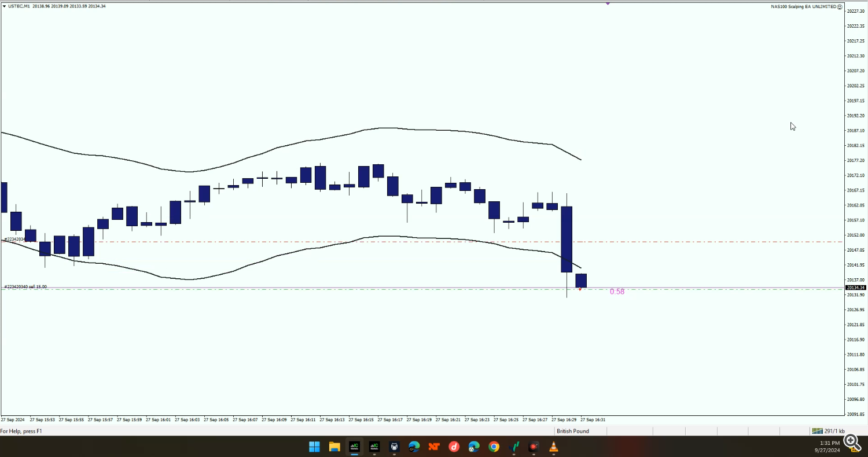Open the red circle 'd' taskbar app
This screenshot has height=457, width=868.
(454, 447)
